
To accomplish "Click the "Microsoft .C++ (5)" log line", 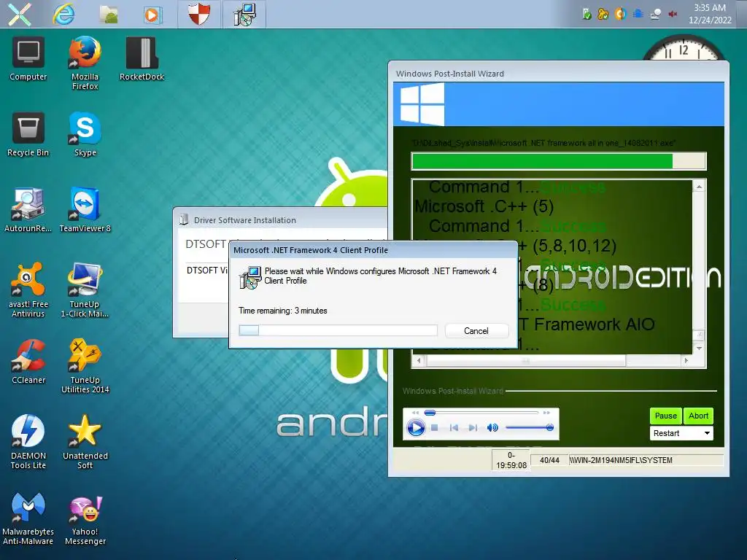I will pyautogui.click(x=484, y=206).
